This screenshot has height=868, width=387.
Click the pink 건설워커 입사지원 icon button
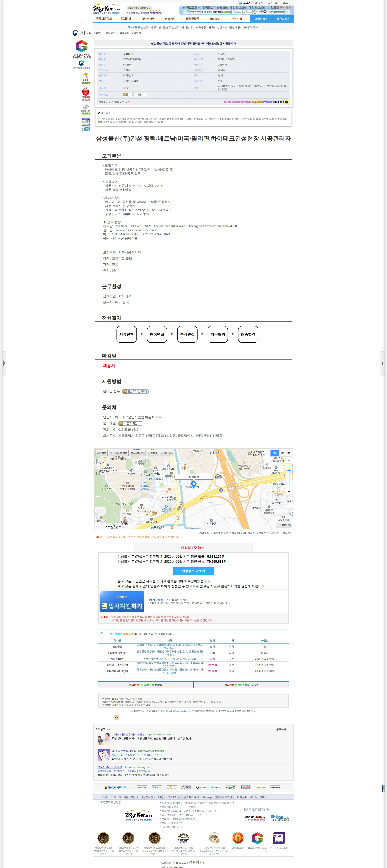(x=237, y=102)
